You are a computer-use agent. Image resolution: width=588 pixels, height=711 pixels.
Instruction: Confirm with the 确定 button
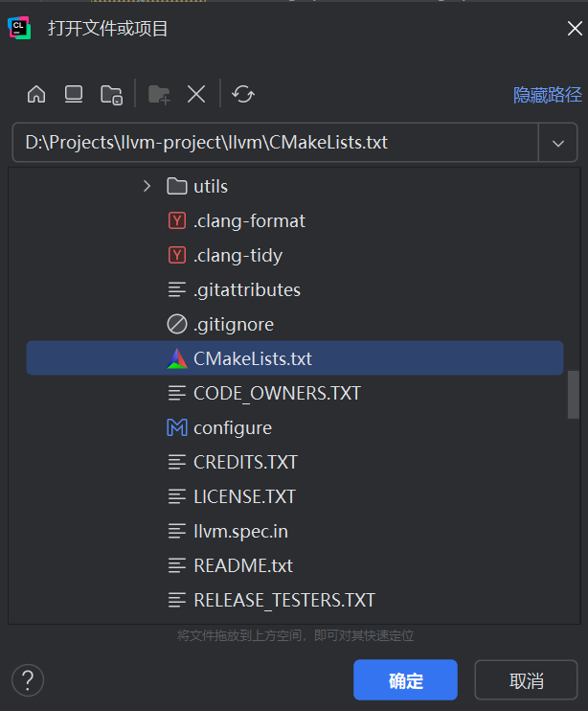tap(405, 680)
